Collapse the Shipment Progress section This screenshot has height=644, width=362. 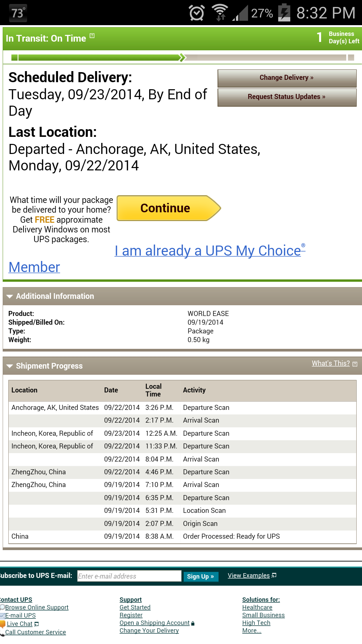click(10, 366)
